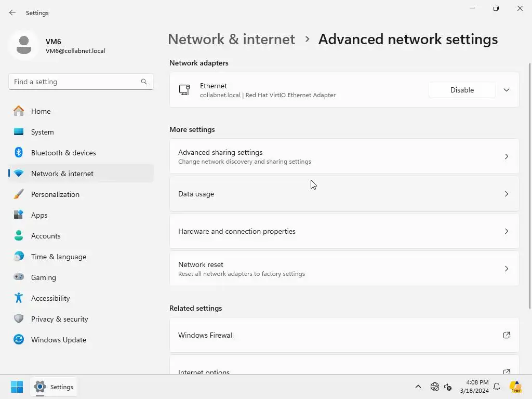Click the Personalization paintbrush icon
This screenshot has height=399, width=532.
[x=19, y=194]
